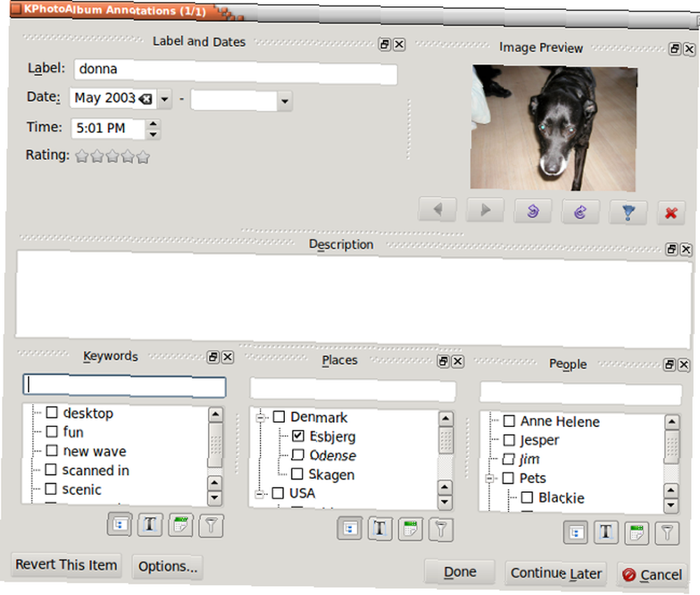The width and height of the screenshot is (700, 595).
Task: Open the start date dropdown
Action: tap(164, 99)
